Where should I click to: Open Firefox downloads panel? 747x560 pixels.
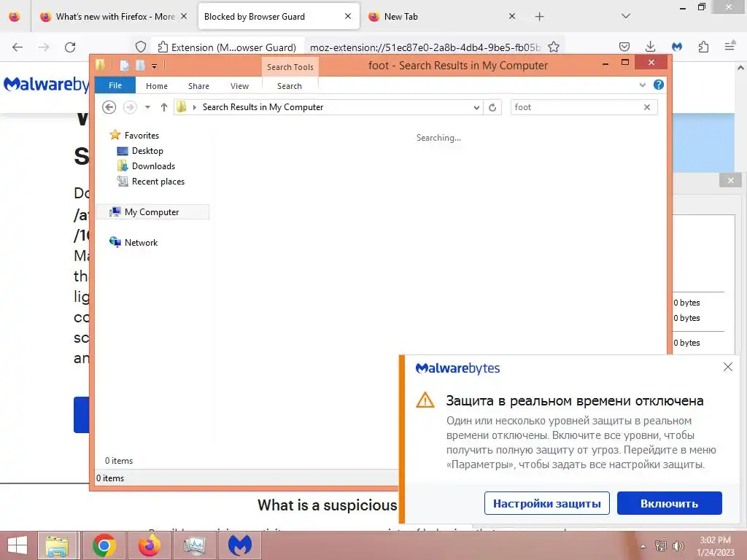650,47
